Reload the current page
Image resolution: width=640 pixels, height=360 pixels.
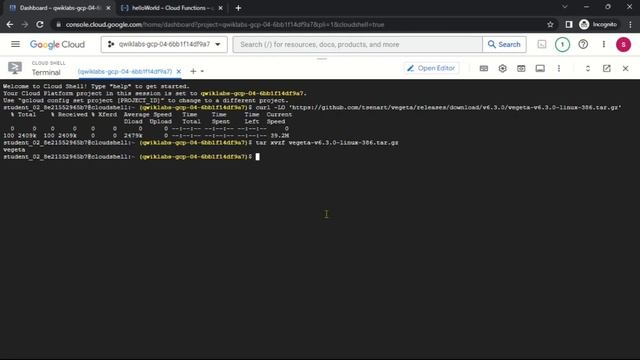[x=40, y=24]
